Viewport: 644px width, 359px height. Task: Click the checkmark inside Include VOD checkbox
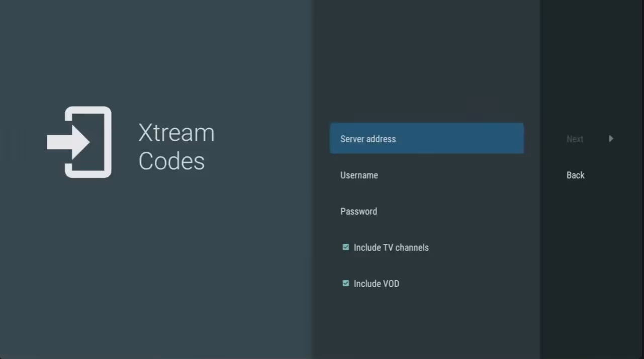pos(345,283)
